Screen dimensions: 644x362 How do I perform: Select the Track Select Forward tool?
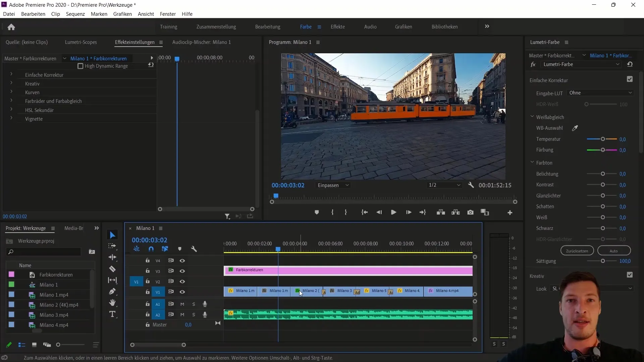pos(112,246)
